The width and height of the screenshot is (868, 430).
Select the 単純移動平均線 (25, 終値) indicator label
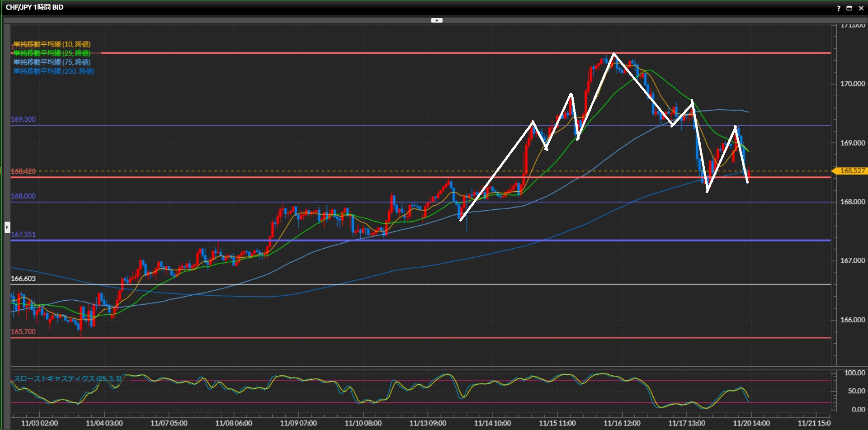52,53
